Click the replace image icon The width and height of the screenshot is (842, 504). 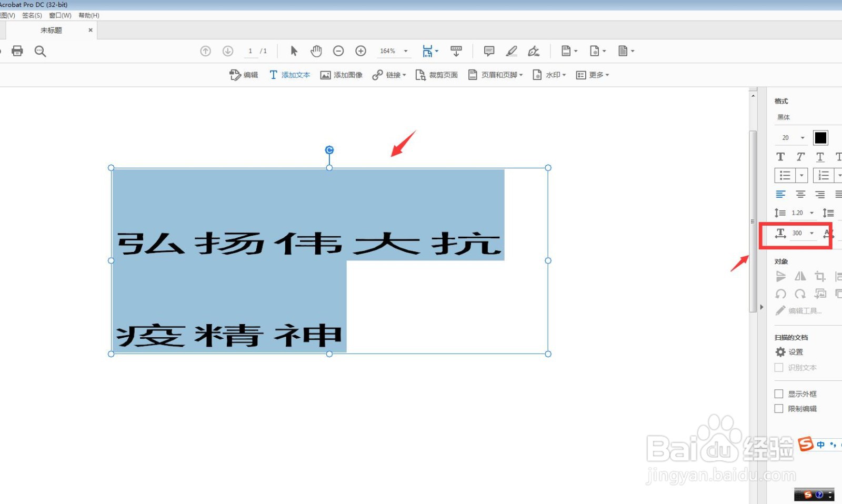click(820, 294)
